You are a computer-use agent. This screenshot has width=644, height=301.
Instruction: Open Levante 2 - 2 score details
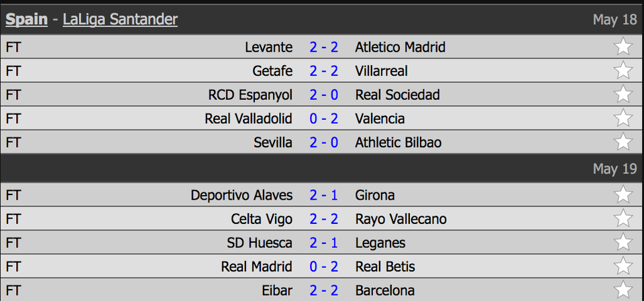pos(323,47)
